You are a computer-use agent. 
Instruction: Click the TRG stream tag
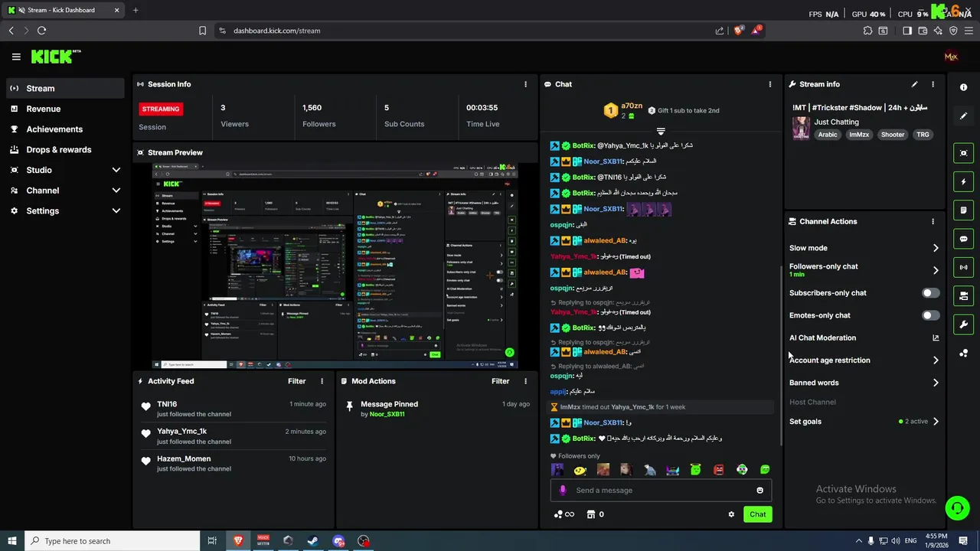[x=923, y=135]
